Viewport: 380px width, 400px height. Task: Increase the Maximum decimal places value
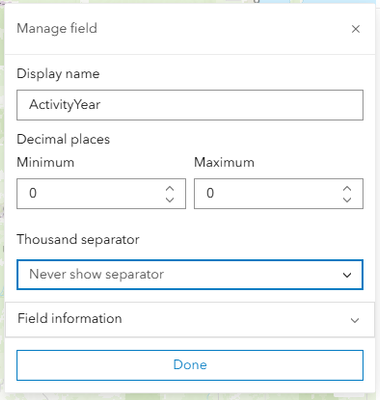(347, 189)
